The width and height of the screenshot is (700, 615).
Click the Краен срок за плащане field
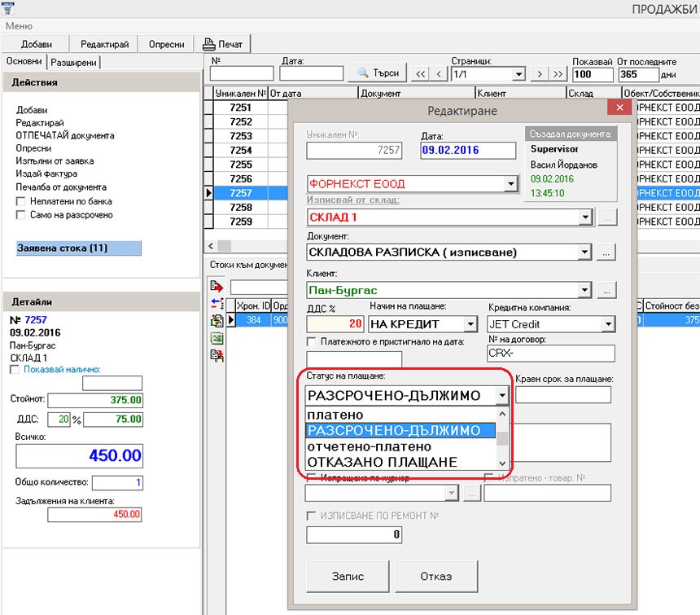coord(563,395)
